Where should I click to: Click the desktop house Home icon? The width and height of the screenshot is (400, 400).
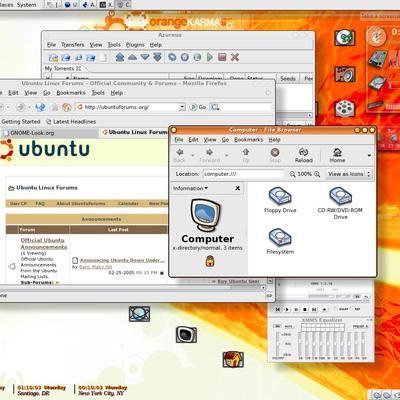[x=233, y=359]
